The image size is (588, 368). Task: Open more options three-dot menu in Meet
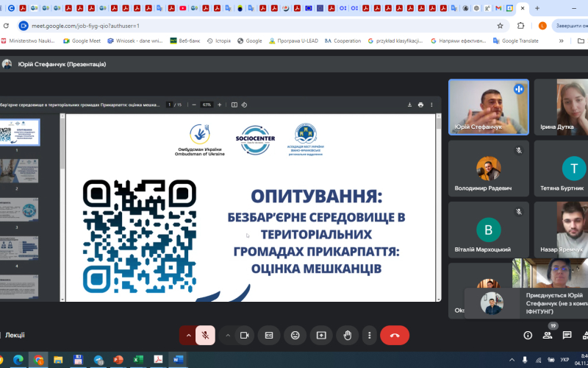point(370,336)
